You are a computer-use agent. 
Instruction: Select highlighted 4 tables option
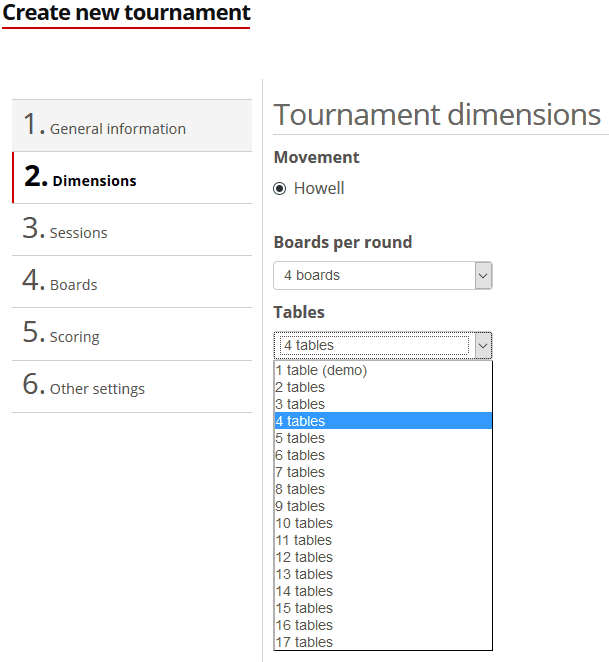click(301, 421)
